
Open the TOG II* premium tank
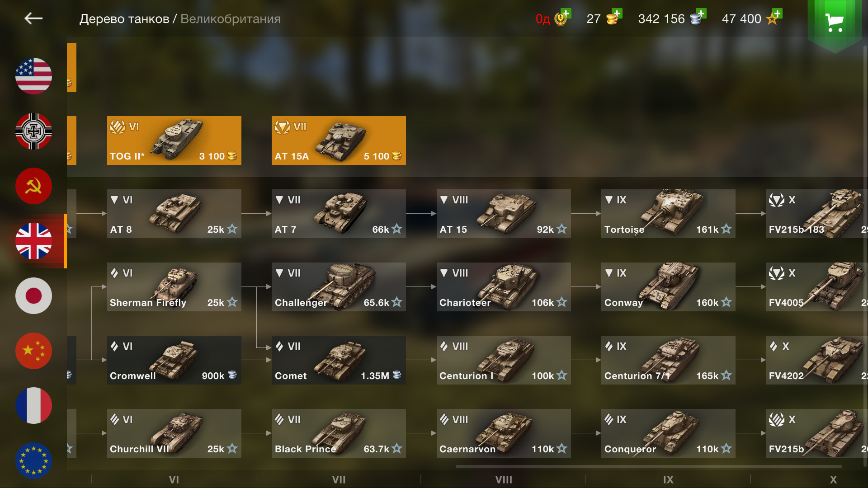pyautogui.click(x=174, y=141)
